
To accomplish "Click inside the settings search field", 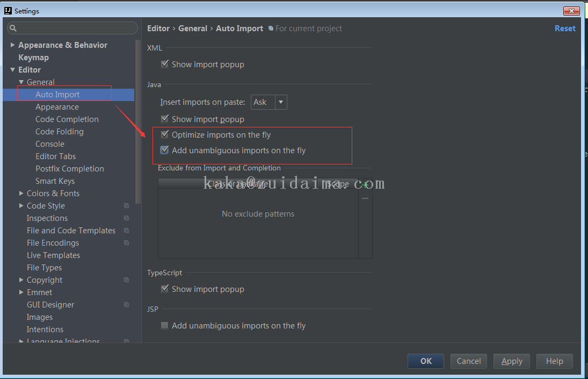I will 75,28.
